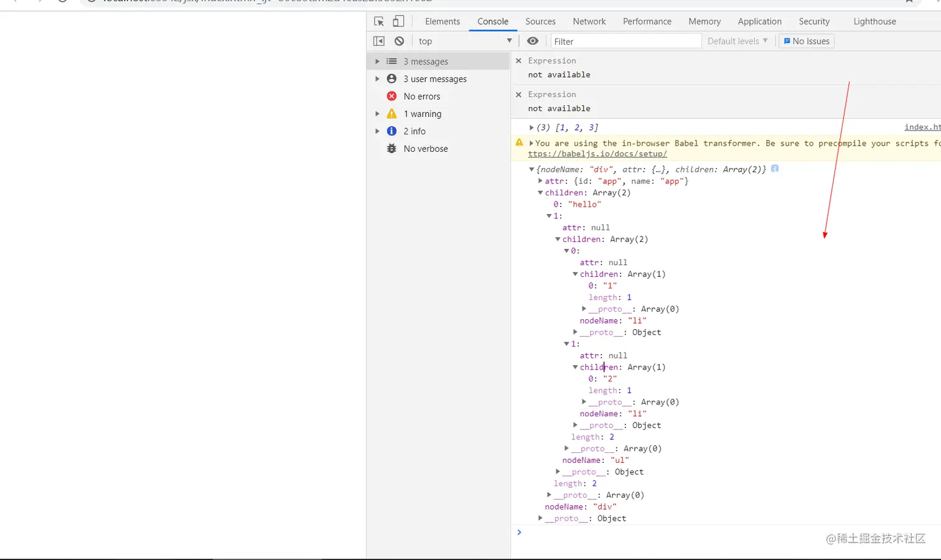
Task: Expand the 3 user messages group
Action: click(x=377, y=79)
